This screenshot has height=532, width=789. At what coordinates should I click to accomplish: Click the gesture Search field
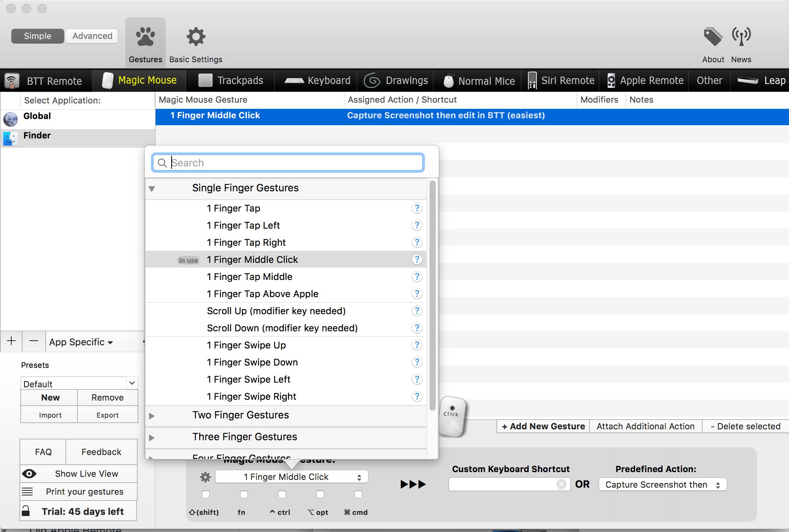[288, 163]
